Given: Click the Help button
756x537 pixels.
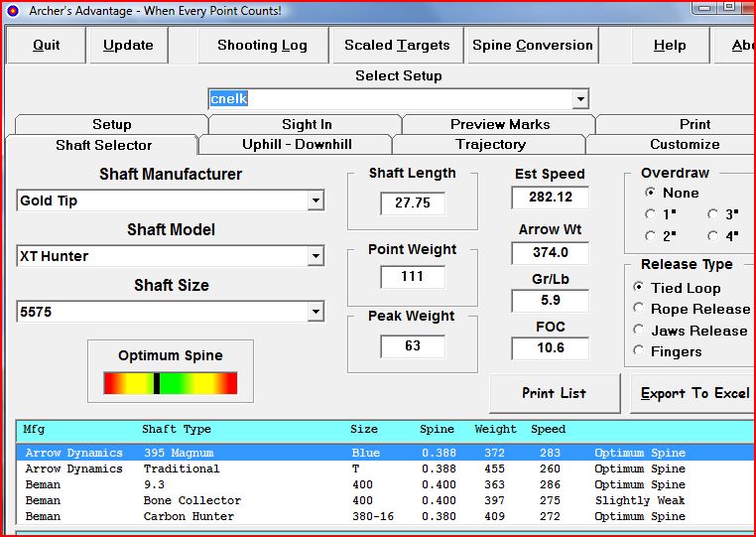Looking at the screenshot, I should pyautogui.click(x=670, y=46).
